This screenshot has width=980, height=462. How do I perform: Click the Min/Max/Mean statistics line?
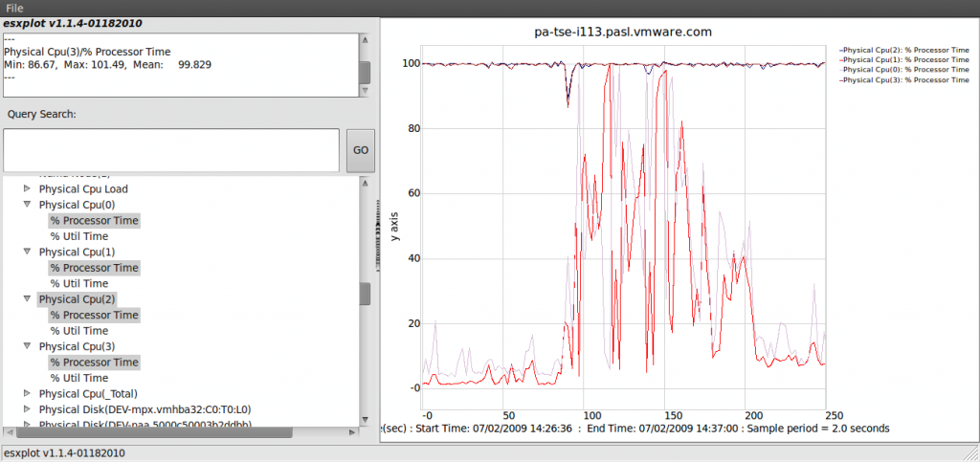pyautogui.click(x=107, y=64)
